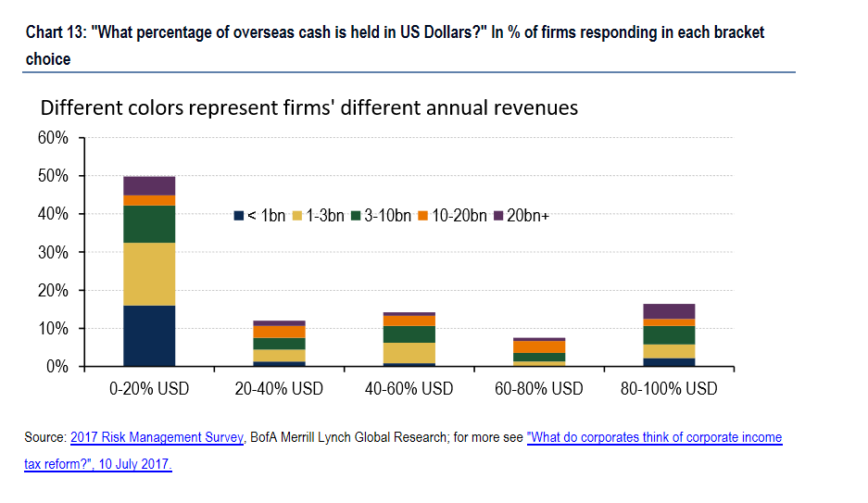Click yellow segment of 40-60% USD bar
The height and width of the screenshot is (503, 868).
[x=409, y=353]
